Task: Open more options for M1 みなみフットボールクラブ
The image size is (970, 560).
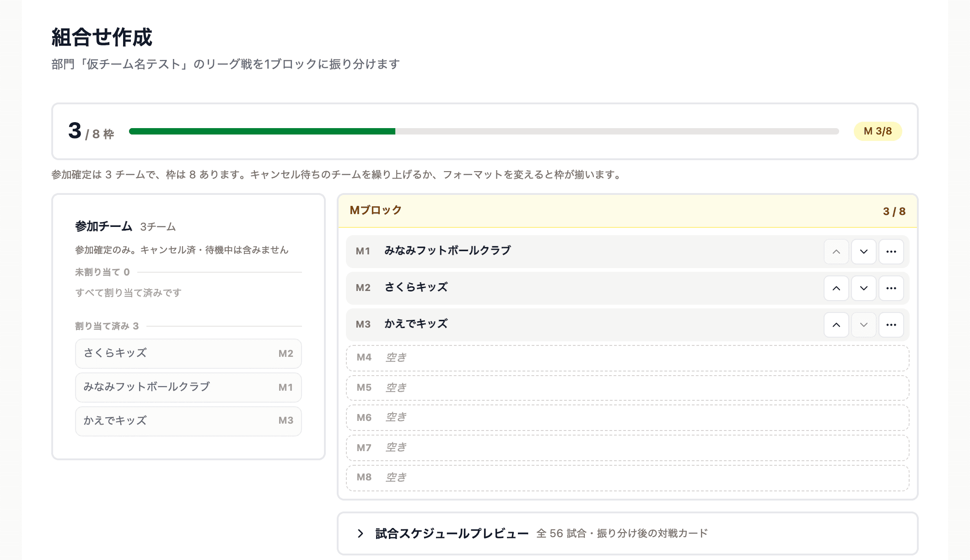Action: pyautogui.click(x=891, y=252)
